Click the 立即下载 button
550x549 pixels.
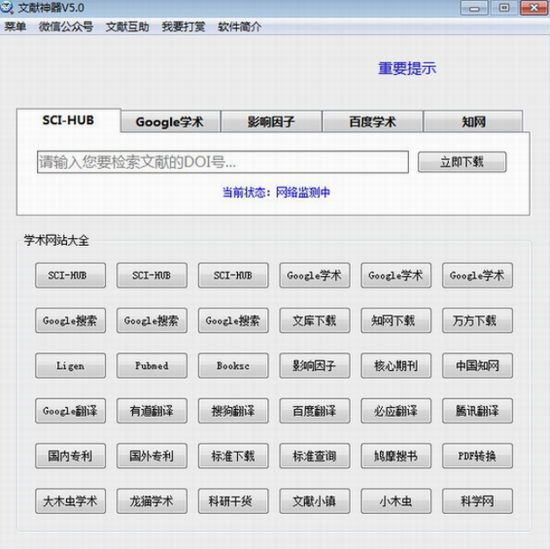462,162
